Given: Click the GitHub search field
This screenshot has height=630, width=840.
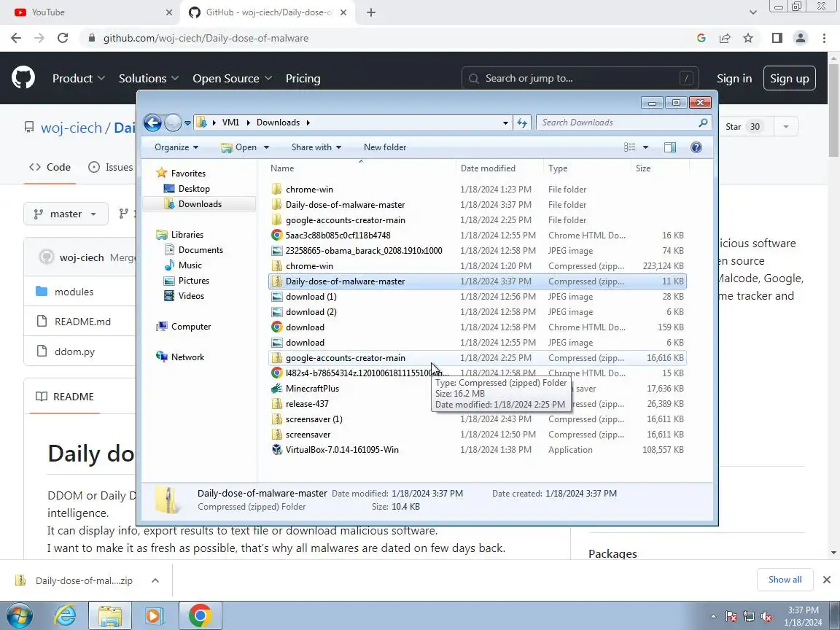Looking at the screenshot, I should (x=580, y=78).
